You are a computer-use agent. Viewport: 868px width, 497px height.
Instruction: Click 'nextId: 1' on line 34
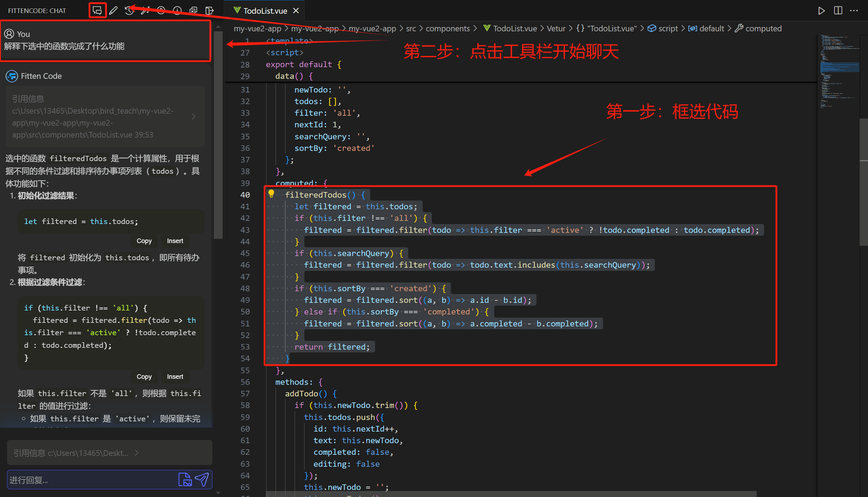coord(316,124)
